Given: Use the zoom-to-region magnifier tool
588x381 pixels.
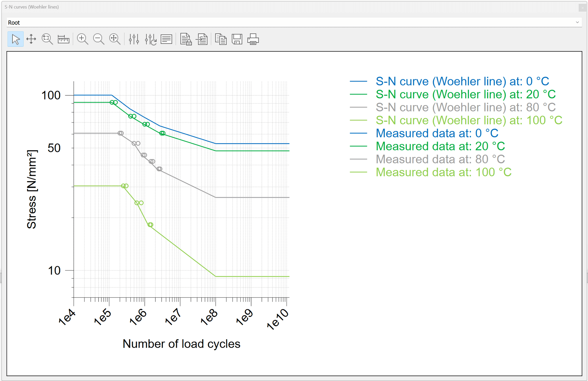Looking at the screenshot, I should pyautogui.click(x=47, y=39).
